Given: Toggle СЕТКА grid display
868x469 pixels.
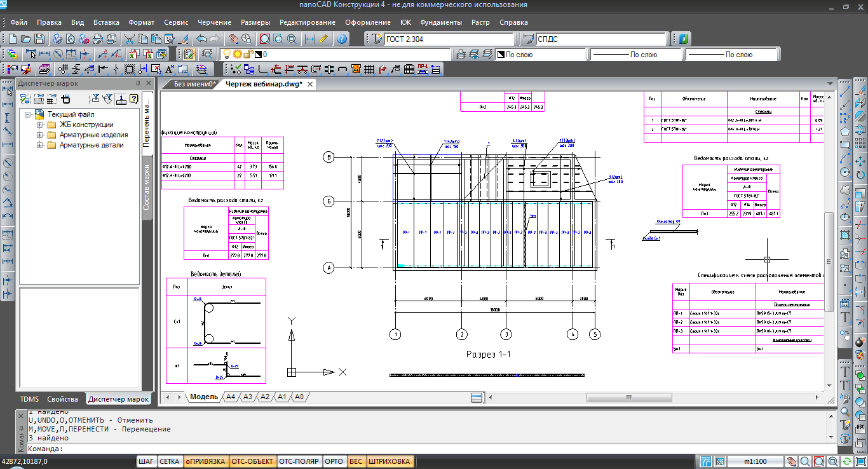Looking at the screenshot, I should click(x=169, y=461).
